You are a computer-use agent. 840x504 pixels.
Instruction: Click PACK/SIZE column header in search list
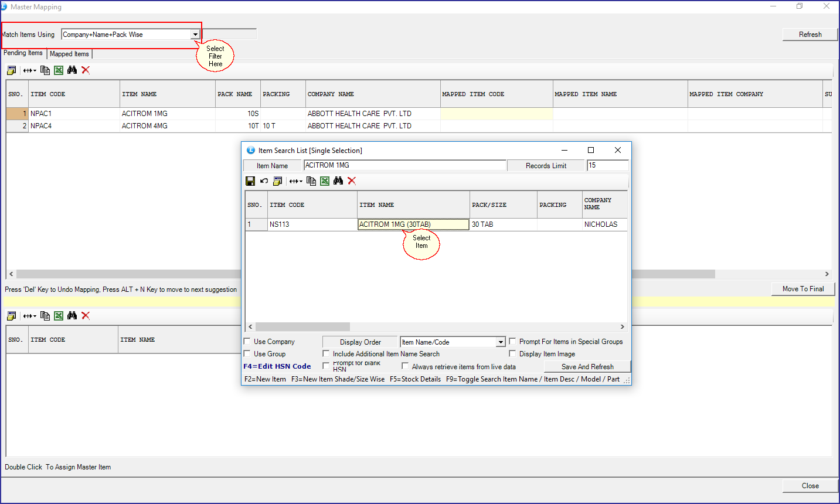coord(504,205)
